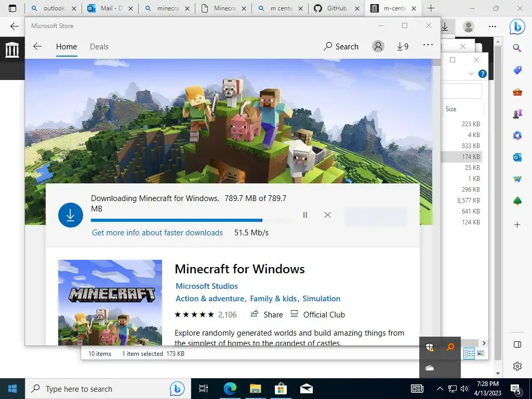Open the Simulation category link

click(321, 299)
